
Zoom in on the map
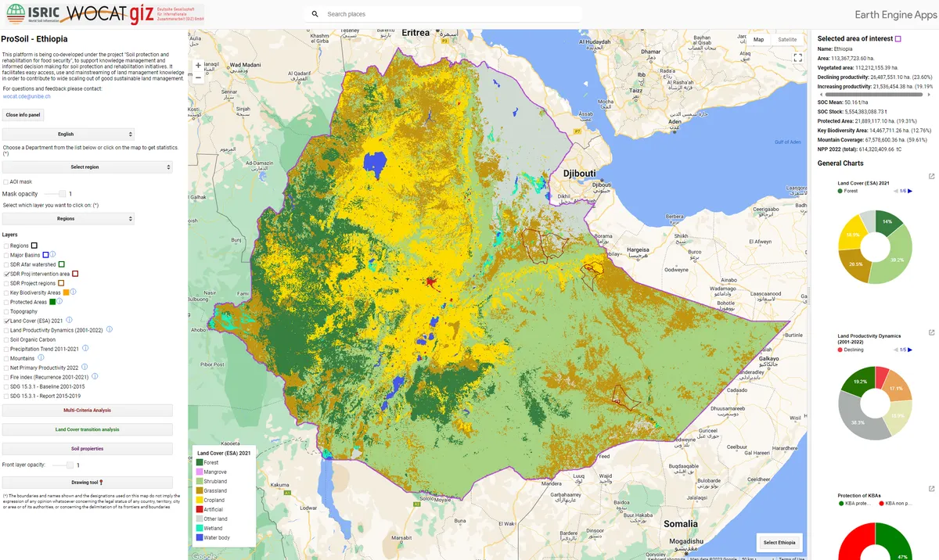click(198, 66)
